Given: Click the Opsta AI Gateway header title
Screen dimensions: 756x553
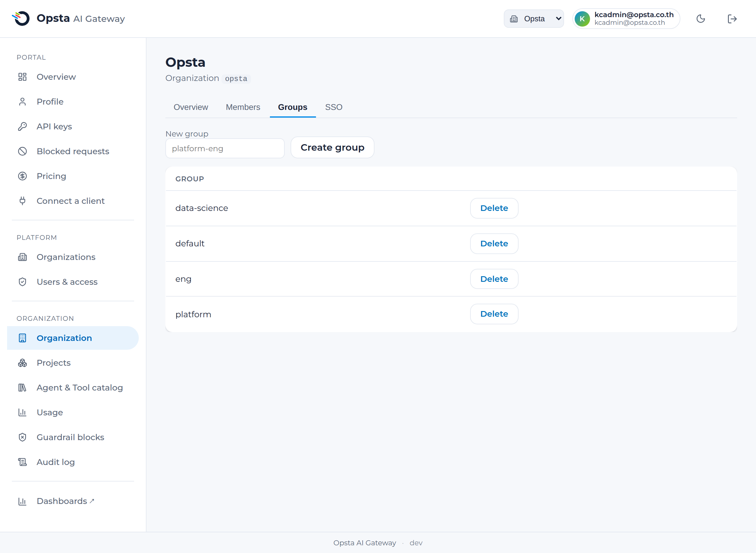Looking at the screenshot, I should tap(81, 18).
